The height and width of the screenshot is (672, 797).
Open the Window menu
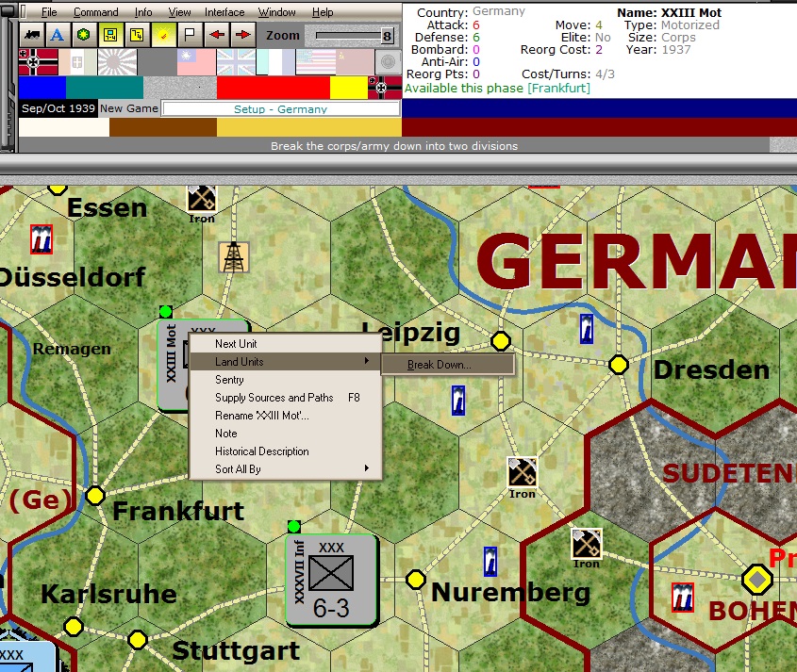point(276,12)
